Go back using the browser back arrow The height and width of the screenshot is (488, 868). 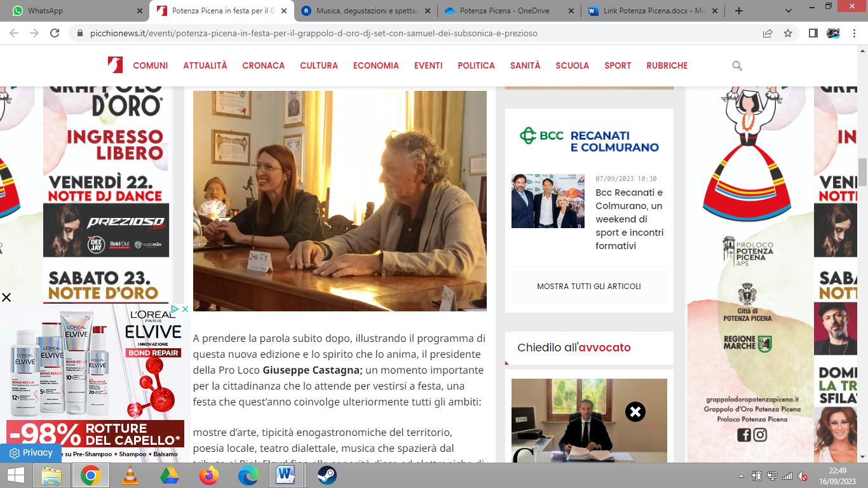(14, 33)
